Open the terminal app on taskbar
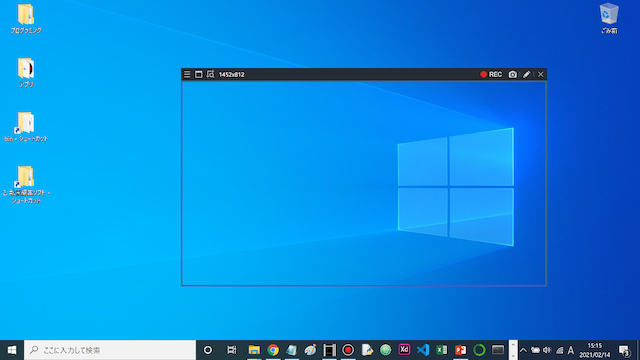 click(x=498, y=350)
